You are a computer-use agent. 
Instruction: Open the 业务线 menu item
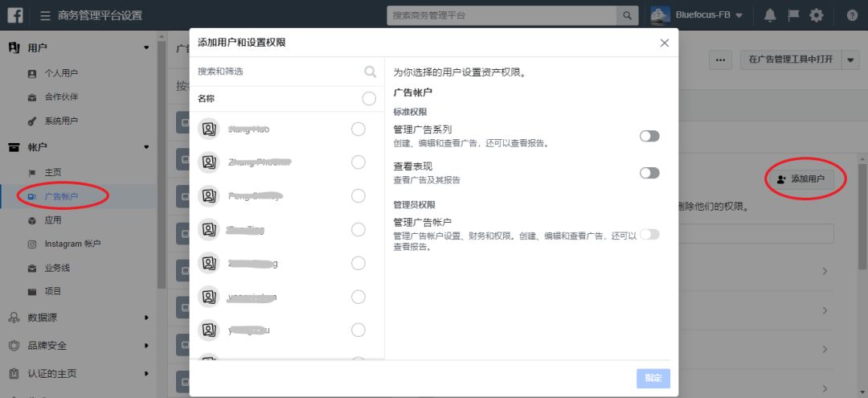(58, 269)
